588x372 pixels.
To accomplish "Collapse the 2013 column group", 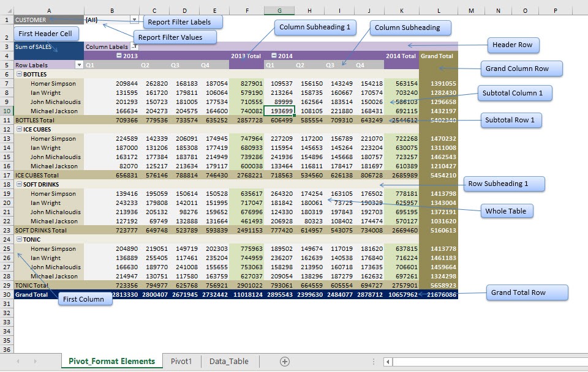I will coord(120,55).
